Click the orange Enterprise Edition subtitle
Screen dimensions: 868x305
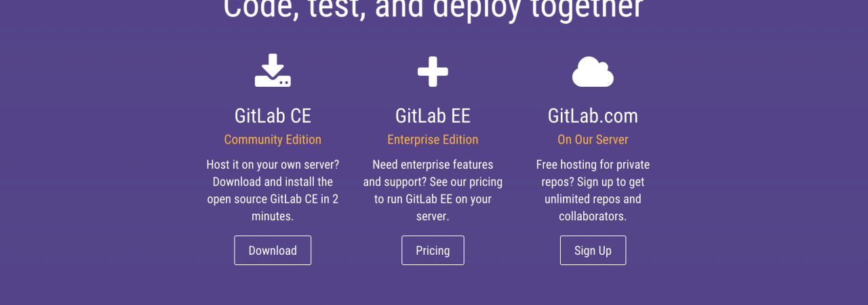point(433,140)
